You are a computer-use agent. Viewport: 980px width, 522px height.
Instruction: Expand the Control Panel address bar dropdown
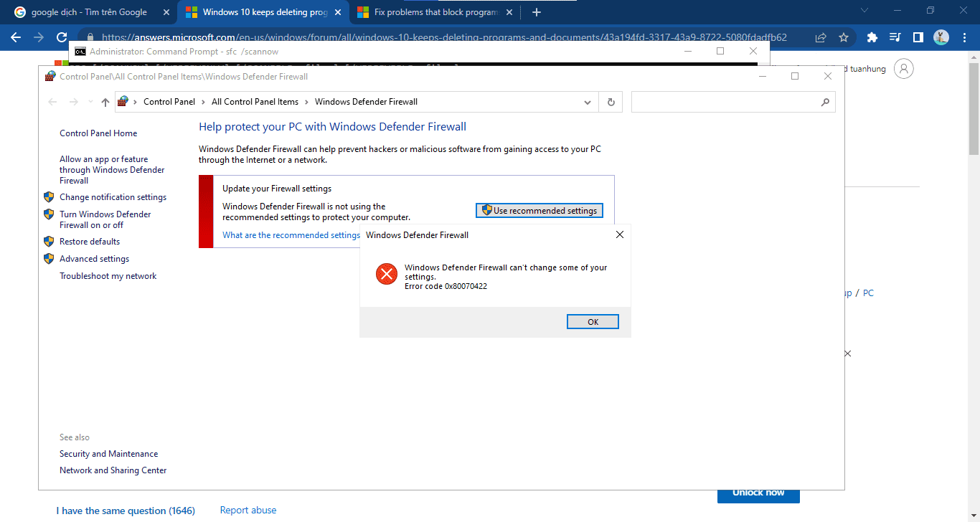click(x=588, y=102)
